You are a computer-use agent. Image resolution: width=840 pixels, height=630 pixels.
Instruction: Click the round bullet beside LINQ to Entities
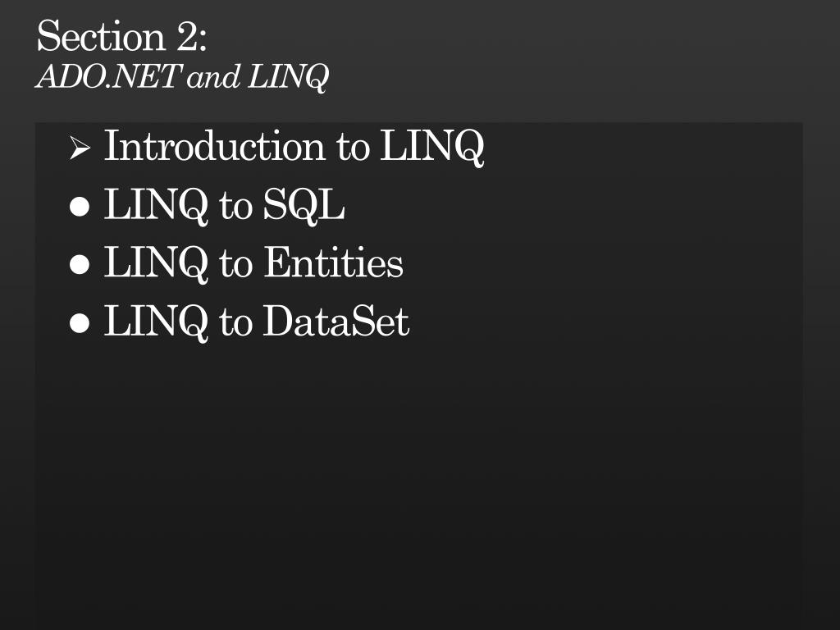[80, 265]
